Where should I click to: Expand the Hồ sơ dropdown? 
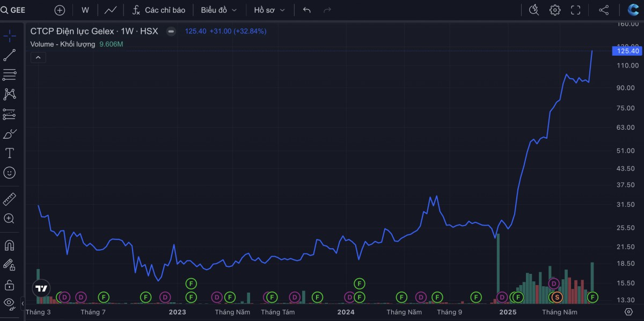(x=269, y=10)
